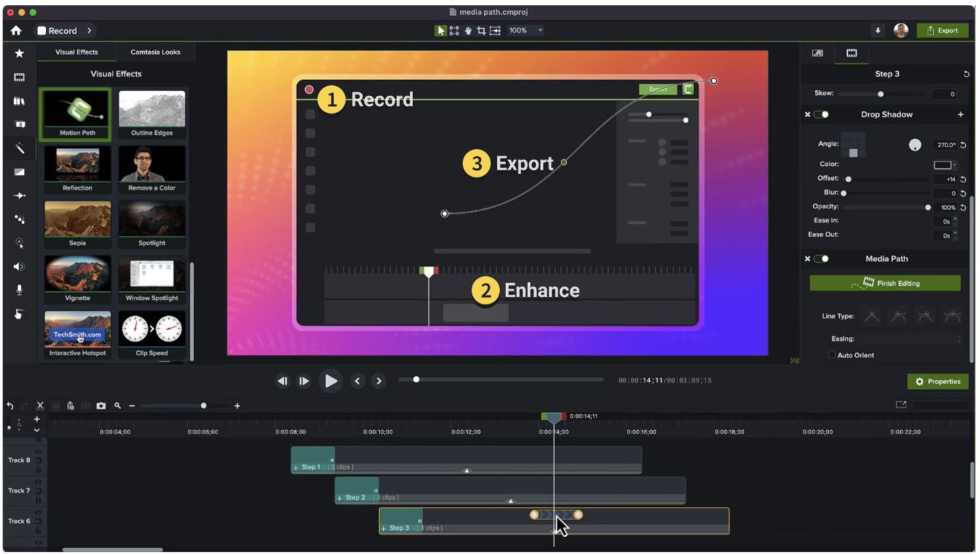Click the timeline zoom magnifier icon
The height and width of the screenshot is (554, 980).
click(x=117, y=406)
